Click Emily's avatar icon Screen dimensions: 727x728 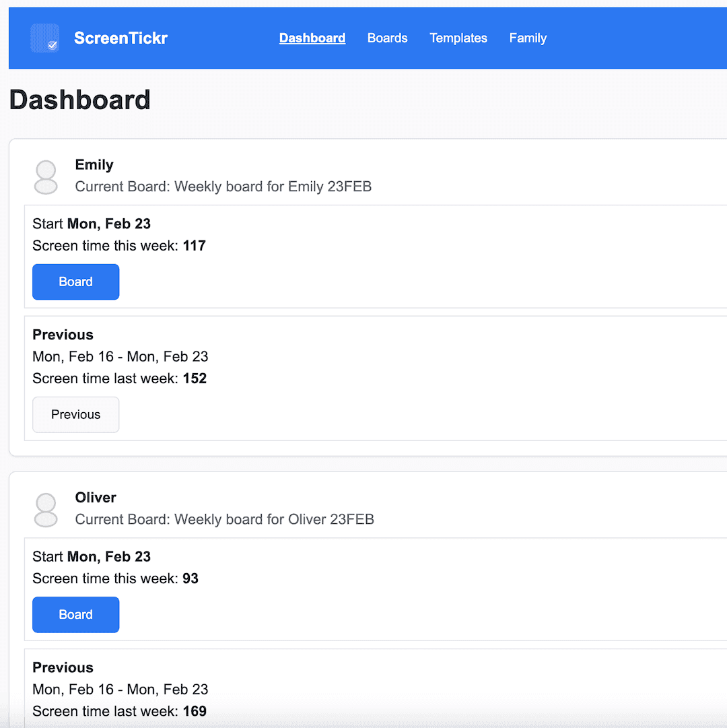coord(46,177)
